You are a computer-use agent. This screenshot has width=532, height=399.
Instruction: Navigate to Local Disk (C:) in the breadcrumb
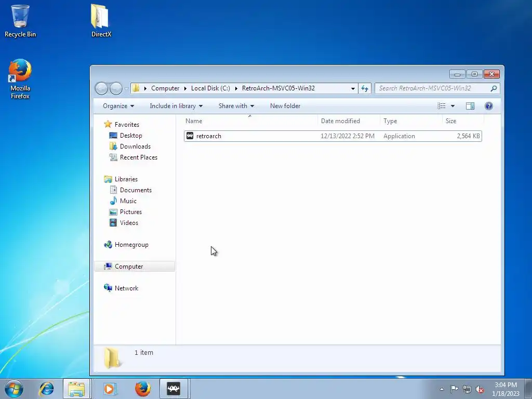coord(210,88)
